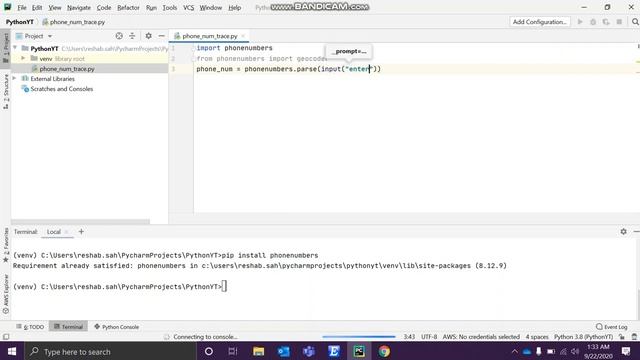Open the File menu

(x=22, y=7)
